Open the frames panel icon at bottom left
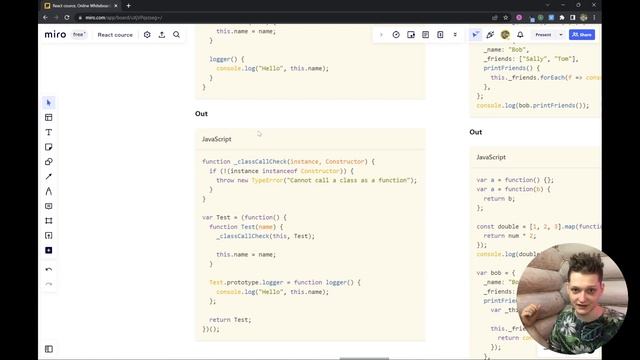 click(x=49, y=349)
